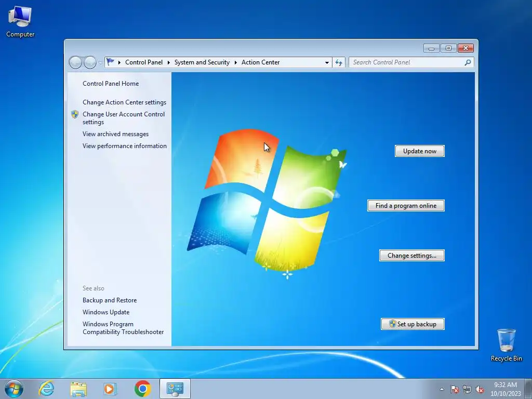
Task: Click the network status tray icon
Action: click(x=467, y=389)
